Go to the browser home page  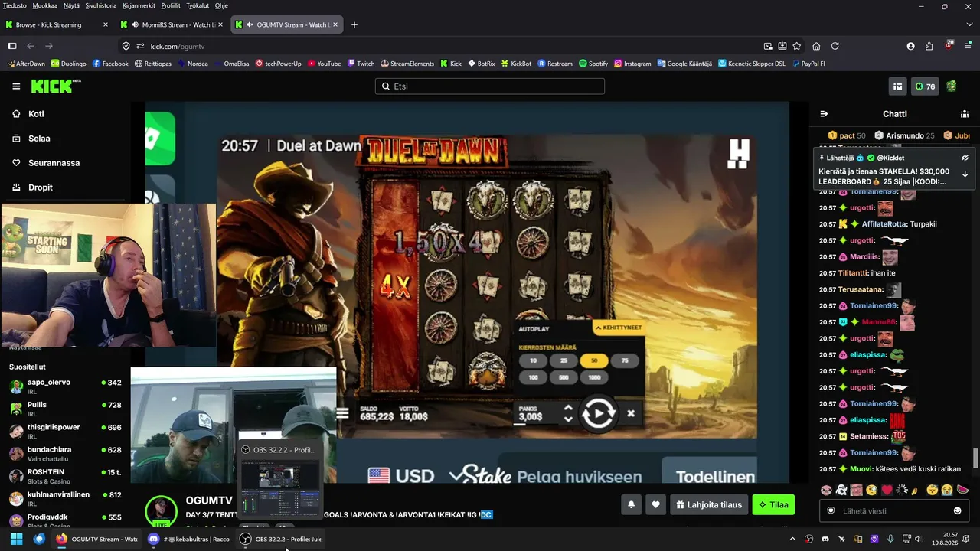pyautogui.click(x=816, y=46)
